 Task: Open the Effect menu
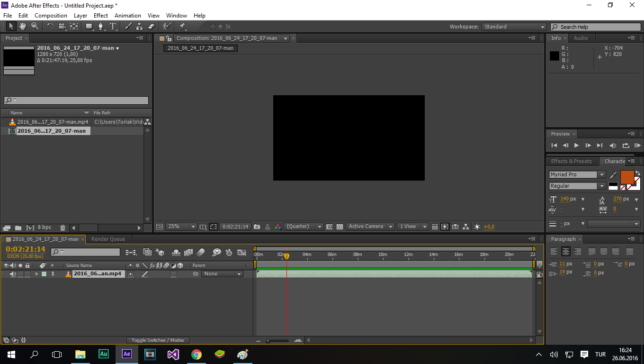pos(101,16)
